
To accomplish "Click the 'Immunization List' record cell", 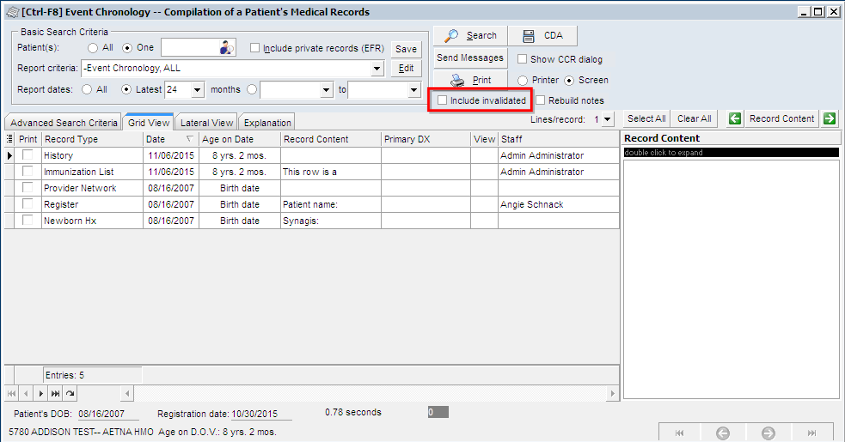I will (92, 171).
